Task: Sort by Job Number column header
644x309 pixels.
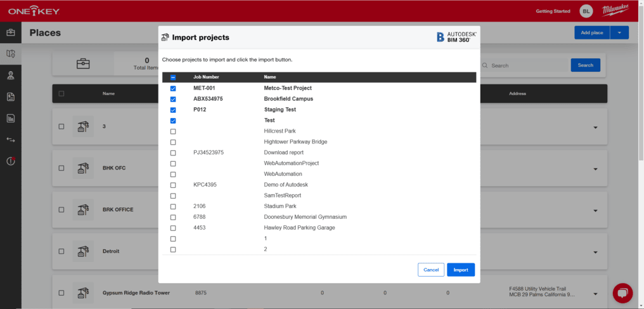Action: [x=206, y=77]
